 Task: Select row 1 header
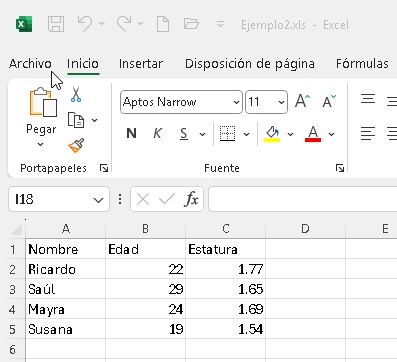[x=13, y=249]
